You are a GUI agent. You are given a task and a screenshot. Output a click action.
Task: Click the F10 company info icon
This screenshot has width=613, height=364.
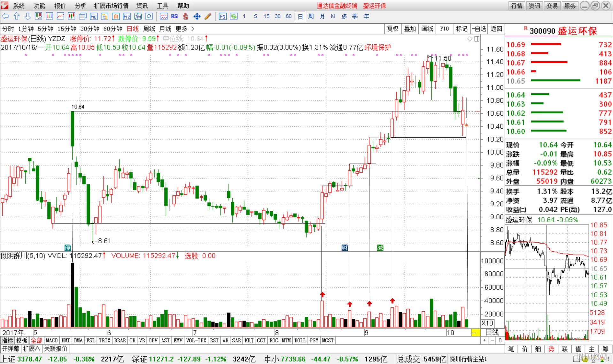[x=94, y=16]
